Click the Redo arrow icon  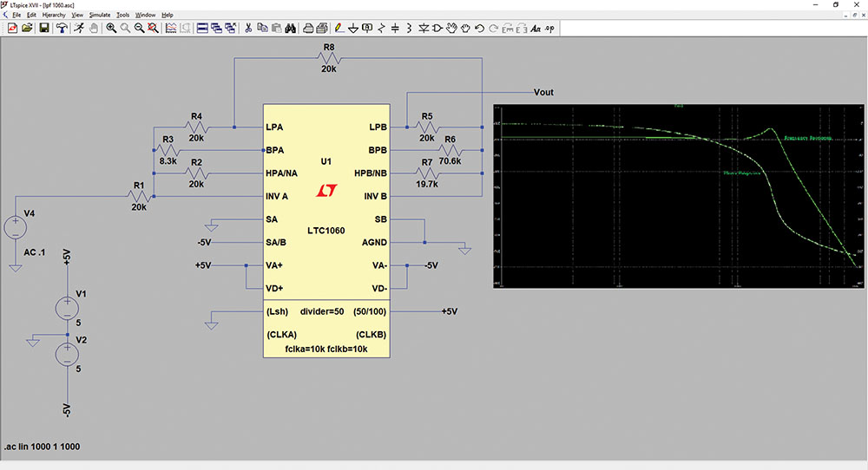[494, 29]
